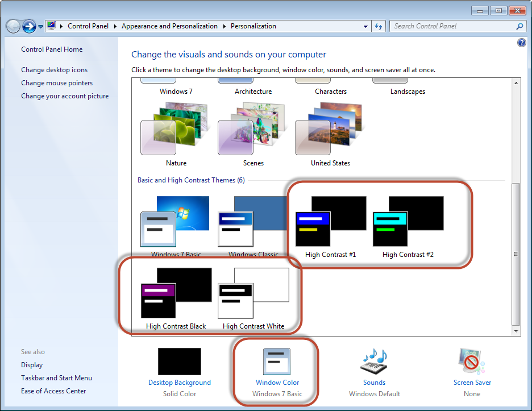Click the black Desktop Background swatch
This screenshot has width=532, height=411.
pos(180,362)
